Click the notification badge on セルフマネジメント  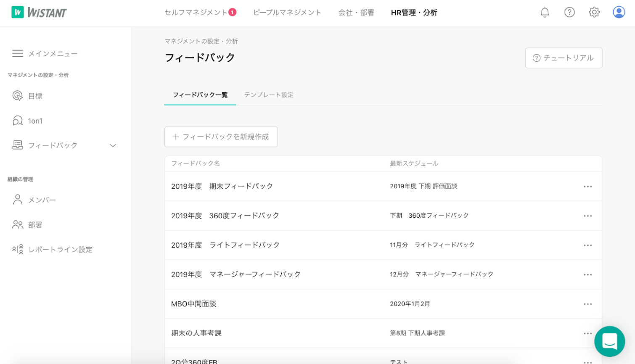[233, 12]
